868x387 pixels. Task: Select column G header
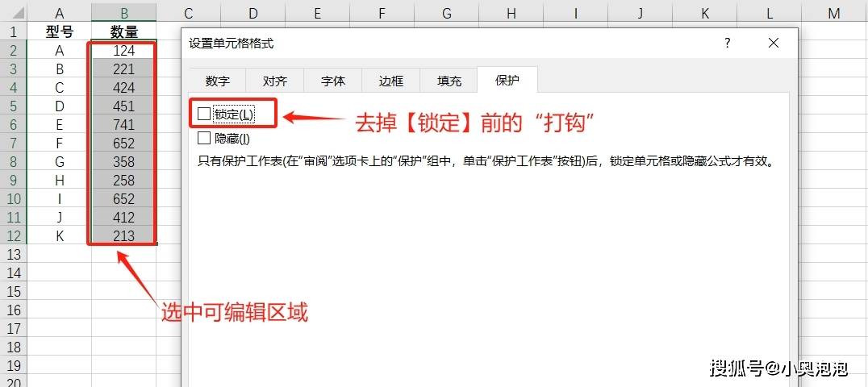447,13
